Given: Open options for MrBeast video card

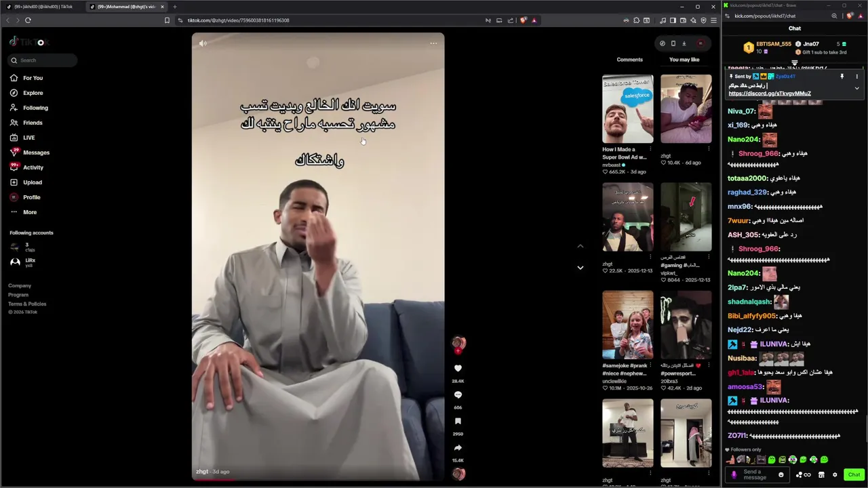Looking at the screenshot, I should [x=650, y=149].
